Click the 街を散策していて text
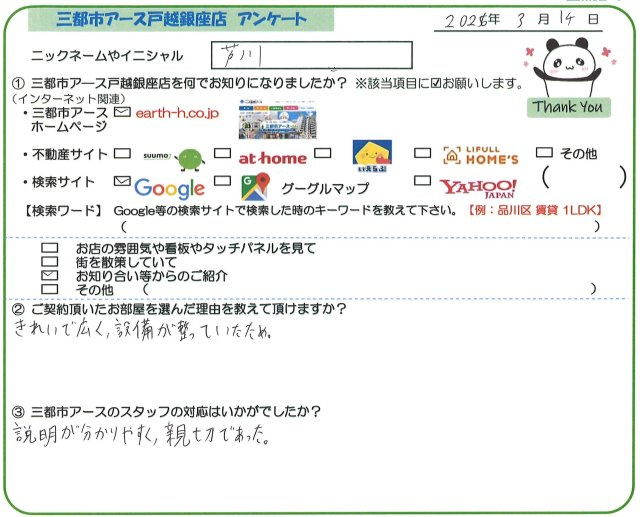 click(x=127, y=262)
